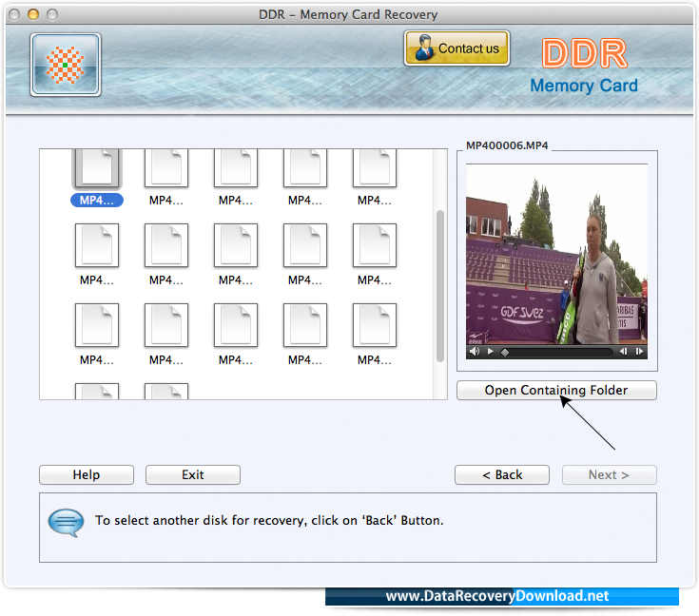
Task: Go back with the < Back button
Action: (502, 474)
